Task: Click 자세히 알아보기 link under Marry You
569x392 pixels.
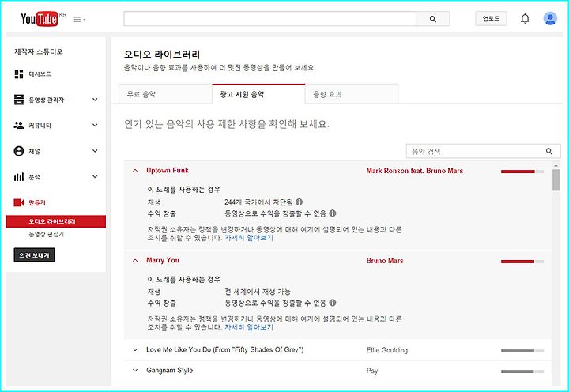Action: click(x=249, y=327)
